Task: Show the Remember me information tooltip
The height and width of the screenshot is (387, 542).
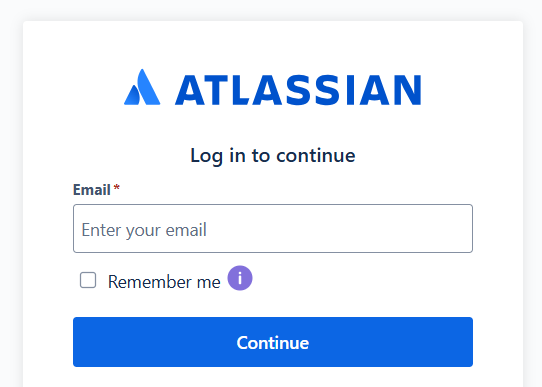Action: point(240,278)
